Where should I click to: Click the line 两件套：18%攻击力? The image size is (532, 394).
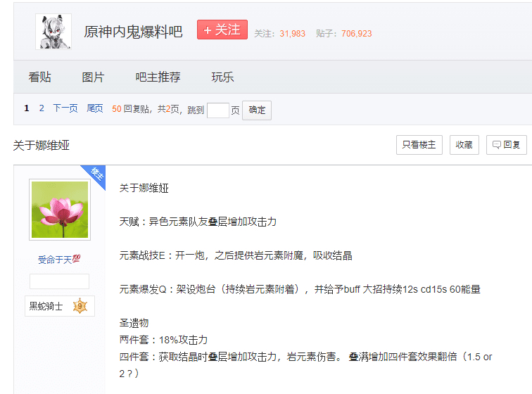coord(163,340)
